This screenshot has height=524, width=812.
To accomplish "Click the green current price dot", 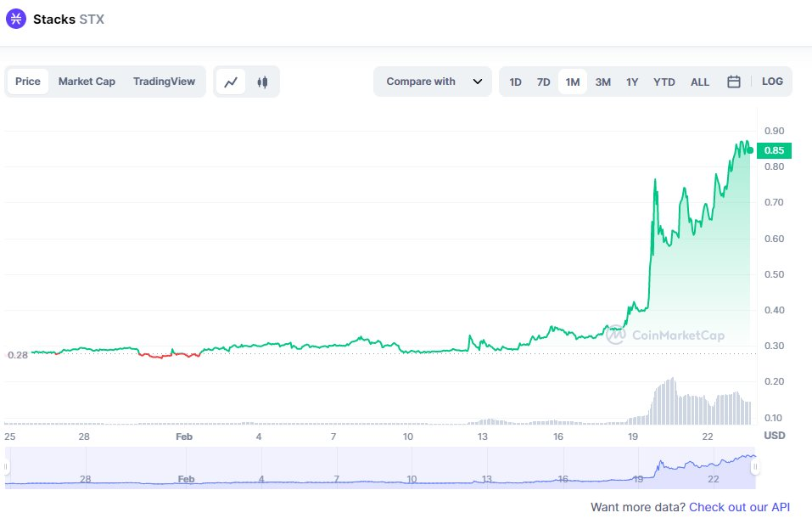I will tap(750, 150).
